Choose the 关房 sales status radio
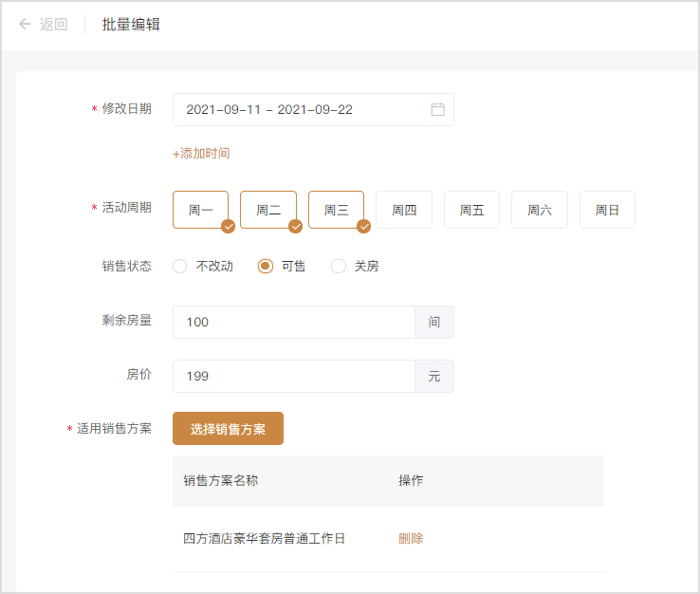The width and height of the screenshot is (700, 594). pyautogui.click(x=339, y=267)
